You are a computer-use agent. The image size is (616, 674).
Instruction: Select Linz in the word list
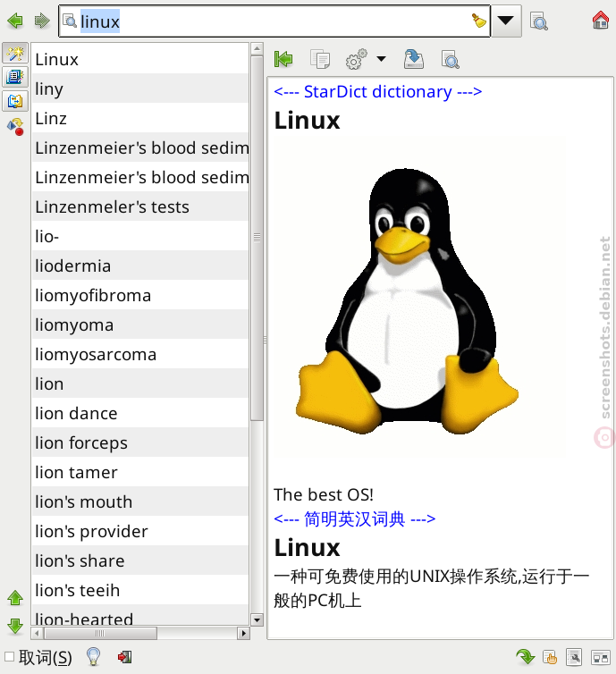pyautogui.click(x=140, y=118)
